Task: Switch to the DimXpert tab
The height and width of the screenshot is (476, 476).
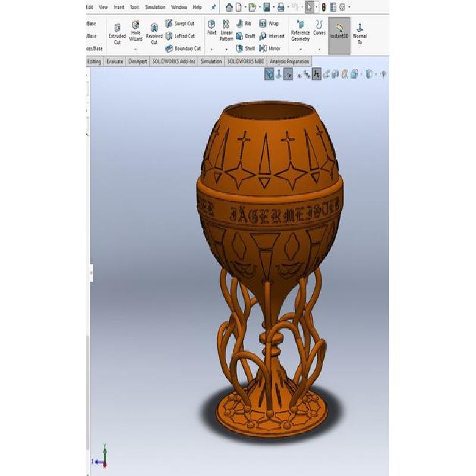Action: pyautogui.click(x=137, y=62)
